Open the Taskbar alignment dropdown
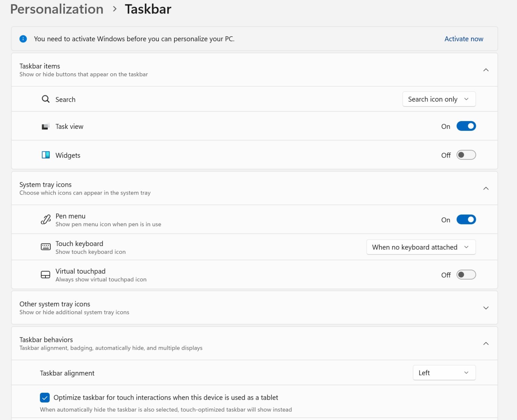Viewport: 517px width, 420px height. [444, 373]
